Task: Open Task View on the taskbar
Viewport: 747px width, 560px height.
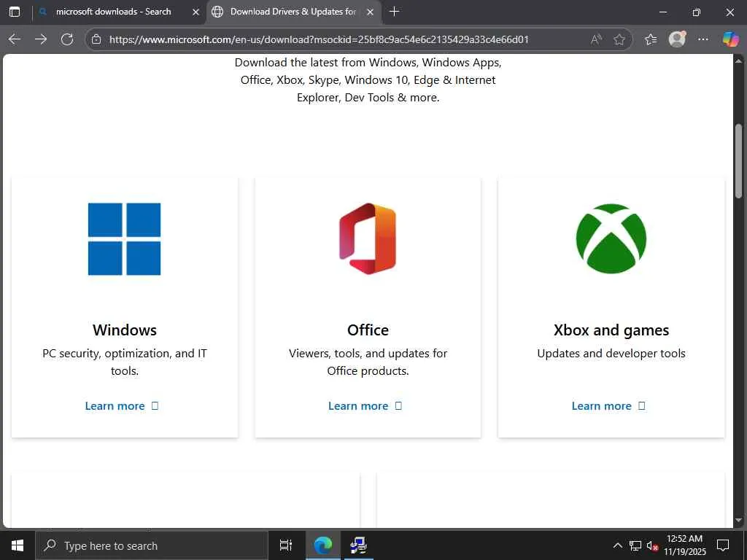Action: (x=286, y=545)
